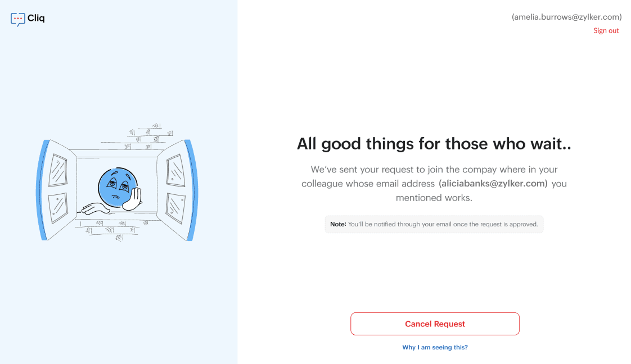The width and height of the screenshot is (631, 364).
Task: Click the Cliq chat bubble logo icon
Action: [x=17, y=19]
